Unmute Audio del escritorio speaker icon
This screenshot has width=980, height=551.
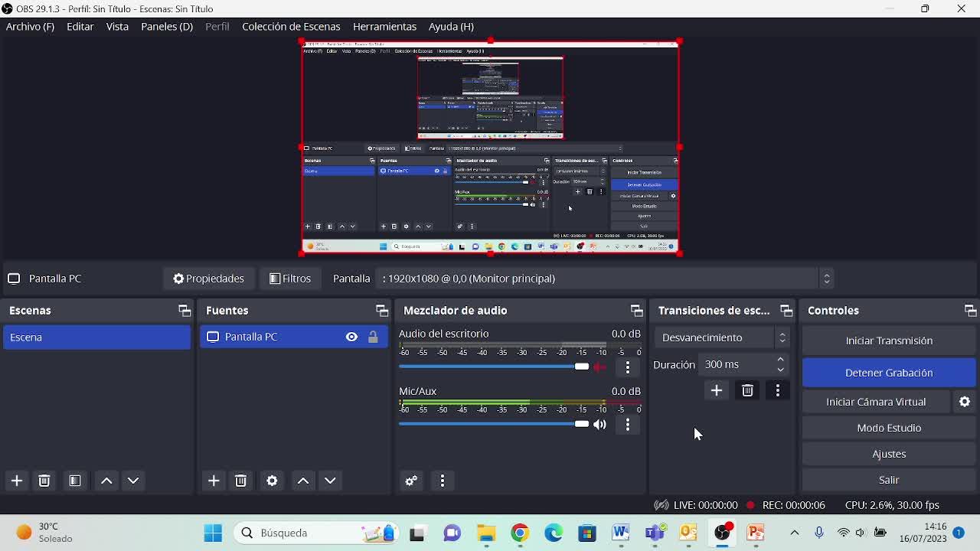[600, 367]
